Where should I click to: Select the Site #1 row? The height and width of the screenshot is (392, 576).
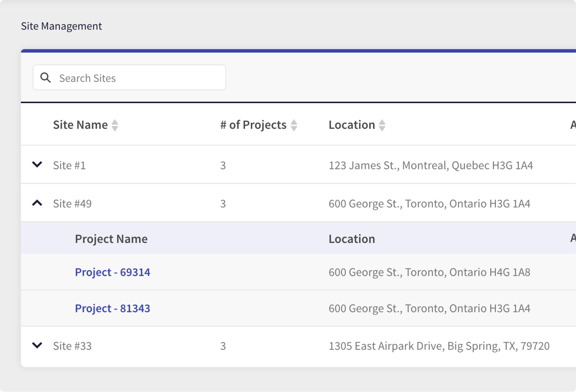69,165
